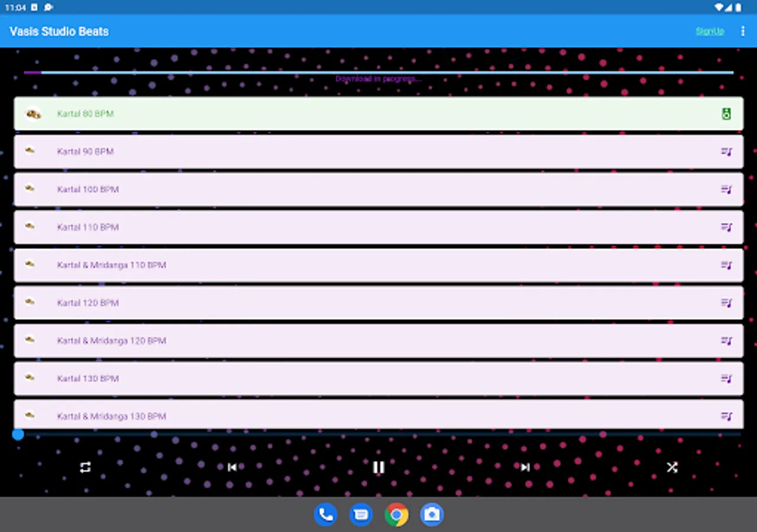Tap the playlist icon on Kartal 120 BPM

[726, 303]
